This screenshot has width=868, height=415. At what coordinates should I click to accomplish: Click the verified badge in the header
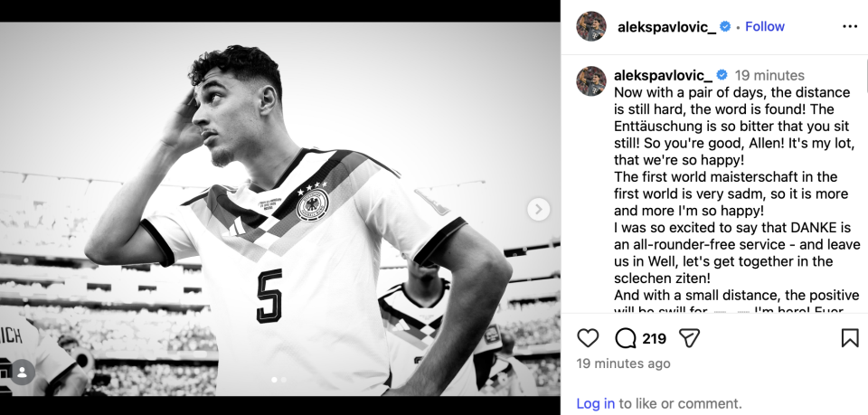point(725,26)
